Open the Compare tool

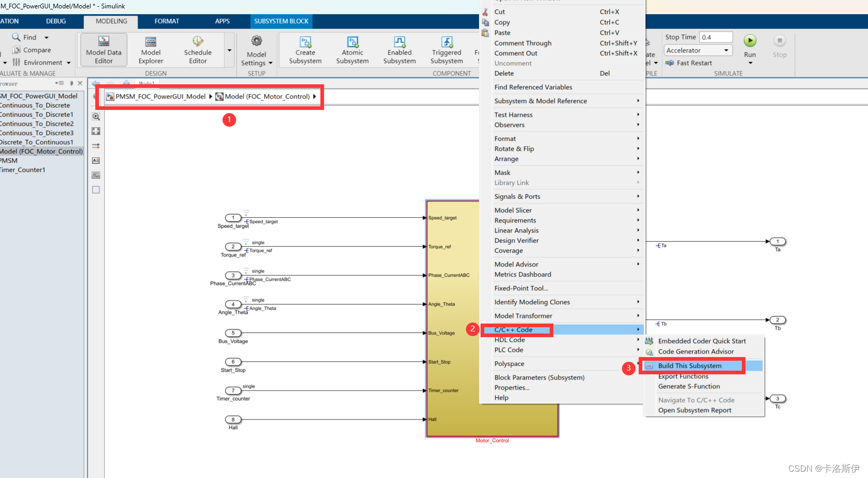31,50
